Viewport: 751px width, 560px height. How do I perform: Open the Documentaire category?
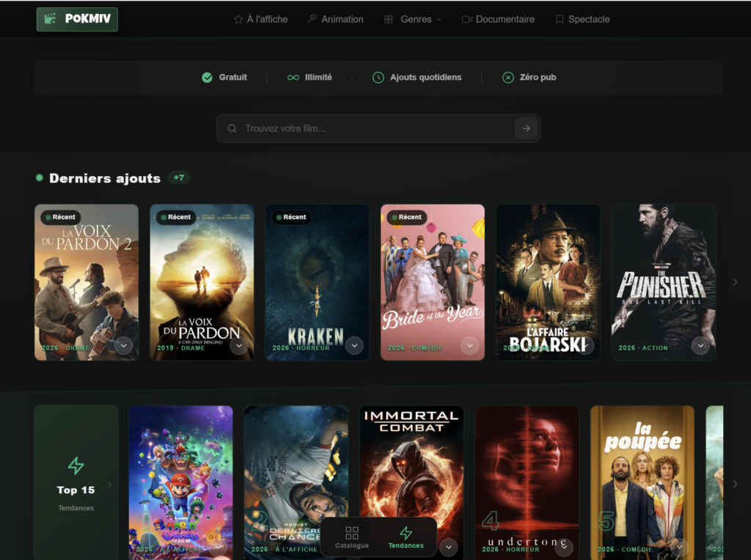point(498,19)
